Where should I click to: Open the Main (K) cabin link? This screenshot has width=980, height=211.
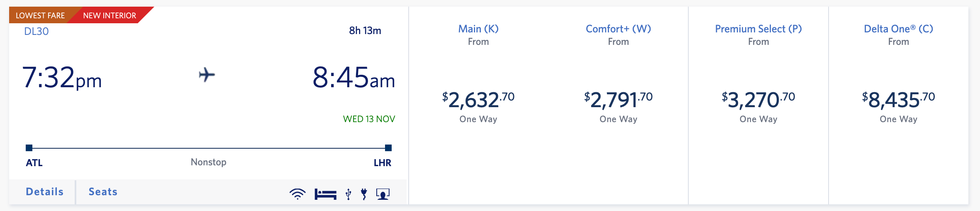[x=478, y=29]
